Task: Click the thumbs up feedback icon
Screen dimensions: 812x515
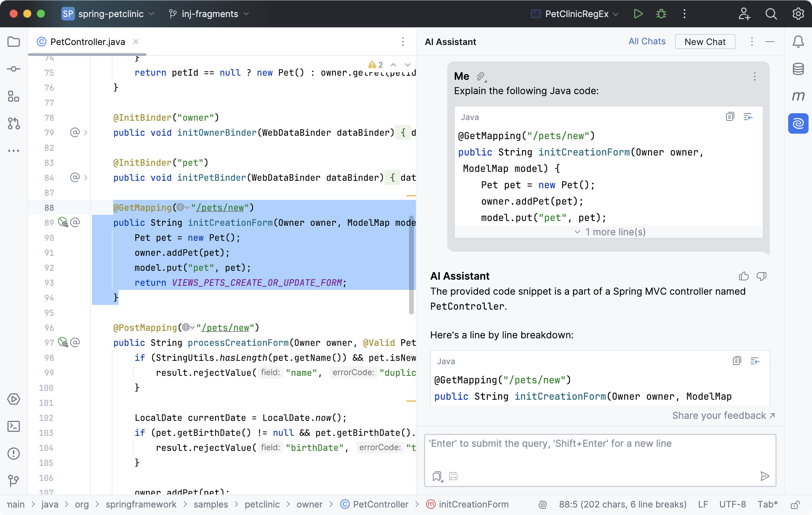Action: point(744,275)
